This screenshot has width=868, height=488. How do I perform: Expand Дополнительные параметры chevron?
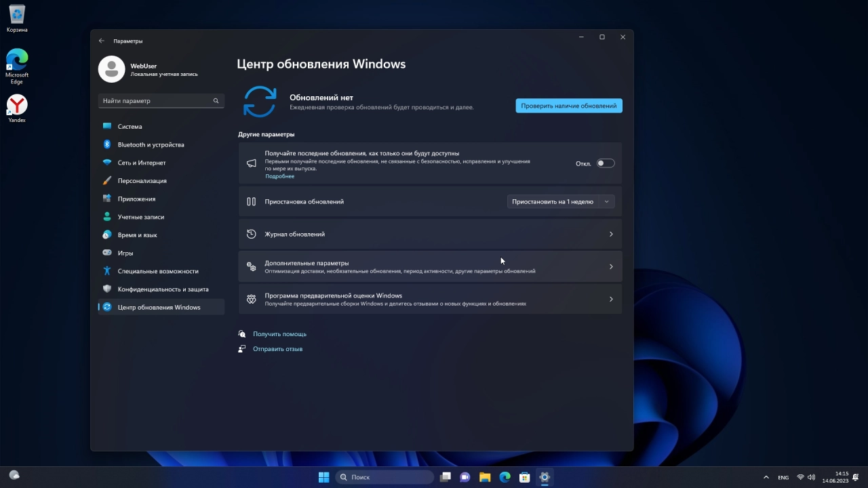click(611, 266)
